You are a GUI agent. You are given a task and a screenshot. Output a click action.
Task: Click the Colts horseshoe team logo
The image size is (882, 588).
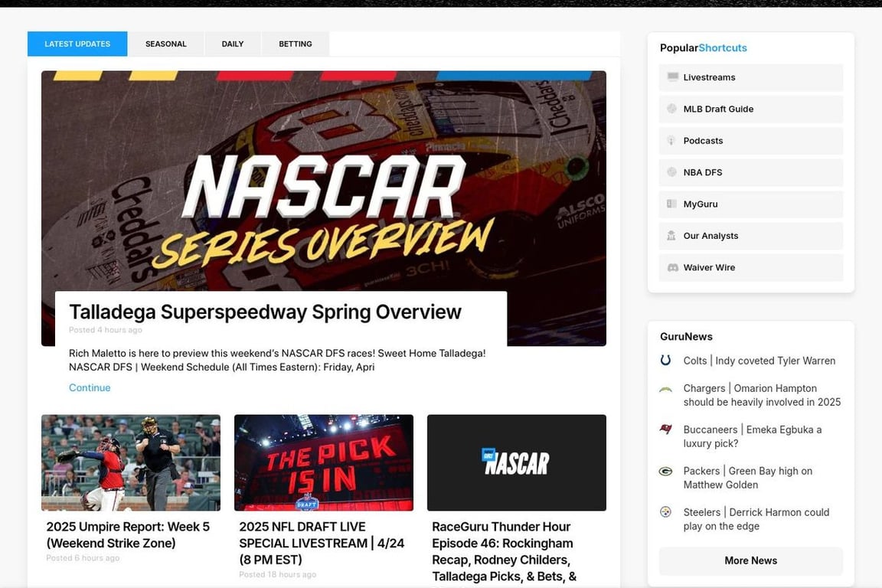point(665,360)
